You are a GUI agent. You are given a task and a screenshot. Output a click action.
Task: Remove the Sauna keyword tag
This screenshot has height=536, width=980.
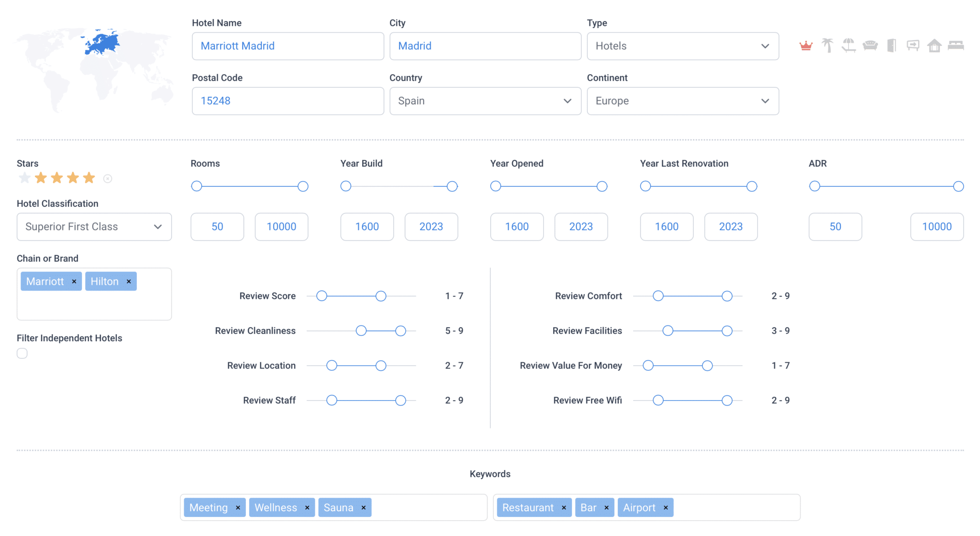[x=363, y=507]
